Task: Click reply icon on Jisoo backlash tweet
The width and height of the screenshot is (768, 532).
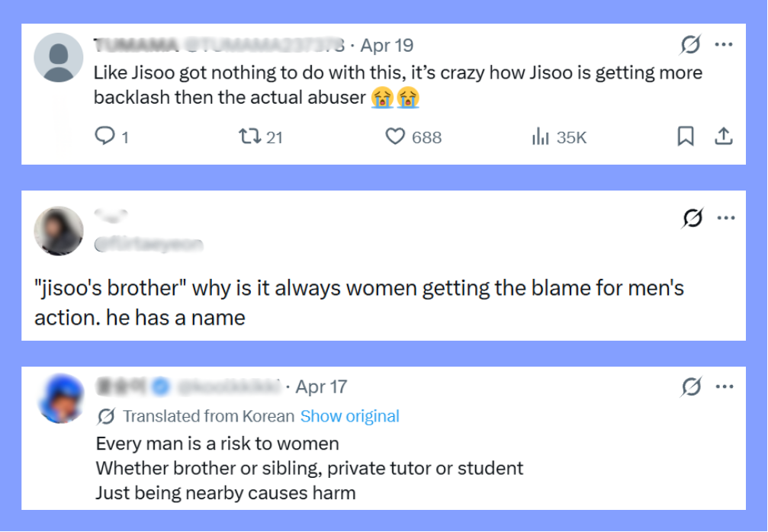Action: pyautogui.click(x=104, y=136)
